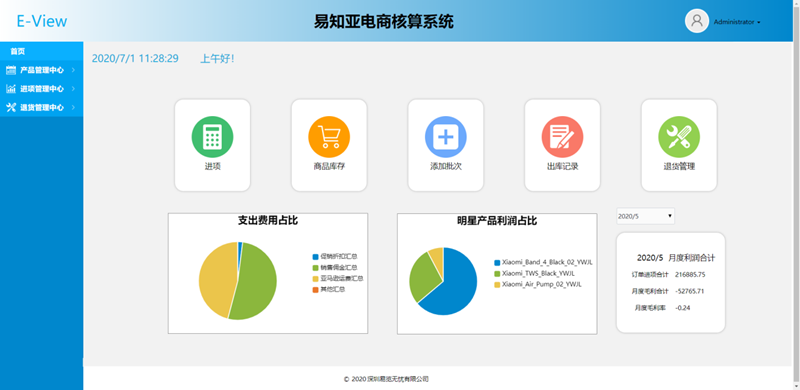The height and width of the screenshot is (390, 800).
Task: Open the Administrator account dropdown menu
Action: [737, 22]
